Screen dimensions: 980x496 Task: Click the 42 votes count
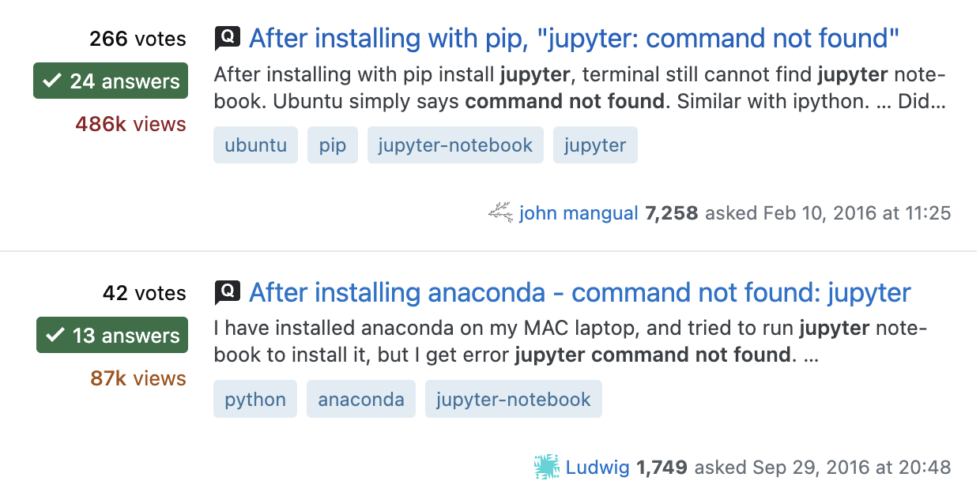tap(145, 293)
